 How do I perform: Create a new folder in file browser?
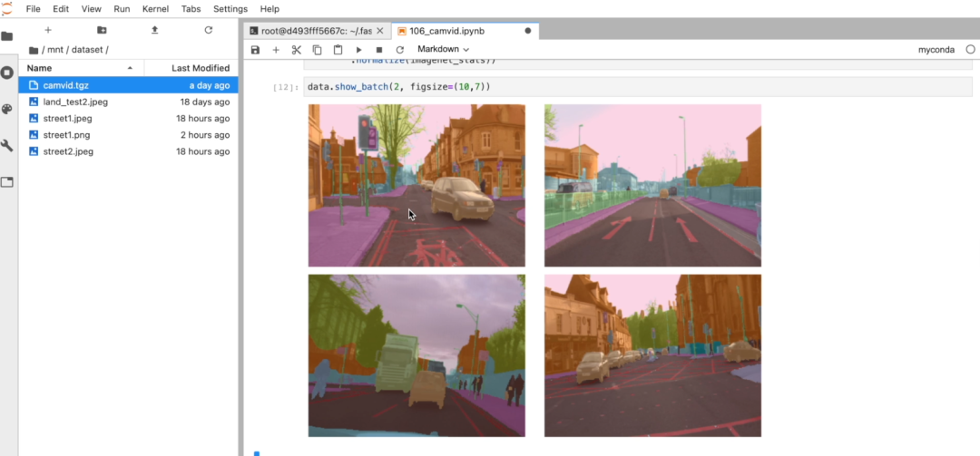pyautogui.click(x=102, y=30)
